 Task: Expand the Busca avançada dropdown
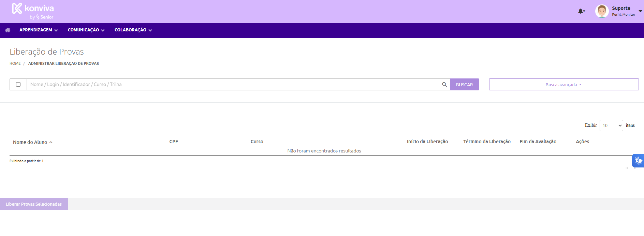[563, 85]
